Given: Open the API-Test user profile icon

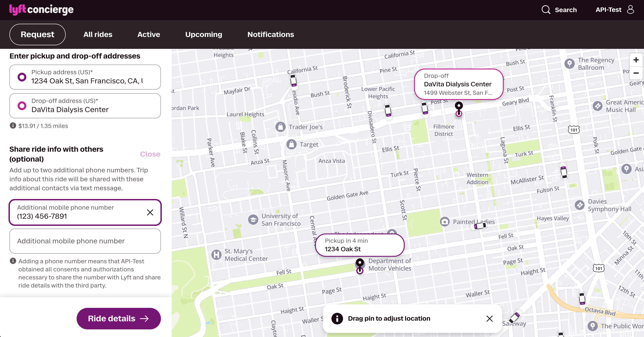Looking at the screenshot, I should (x=631, y=10).
